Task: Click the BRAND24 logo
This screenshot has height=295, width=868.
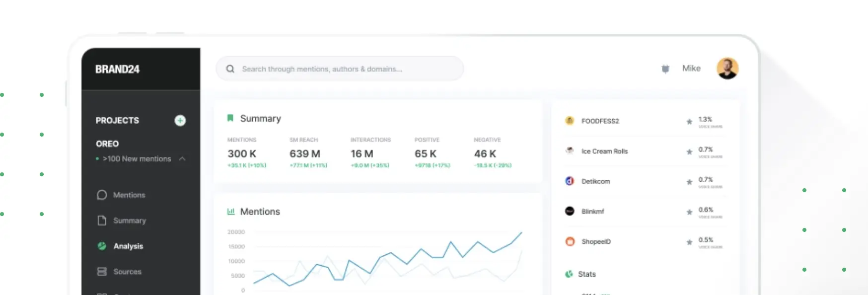Action: click(117, 69)
